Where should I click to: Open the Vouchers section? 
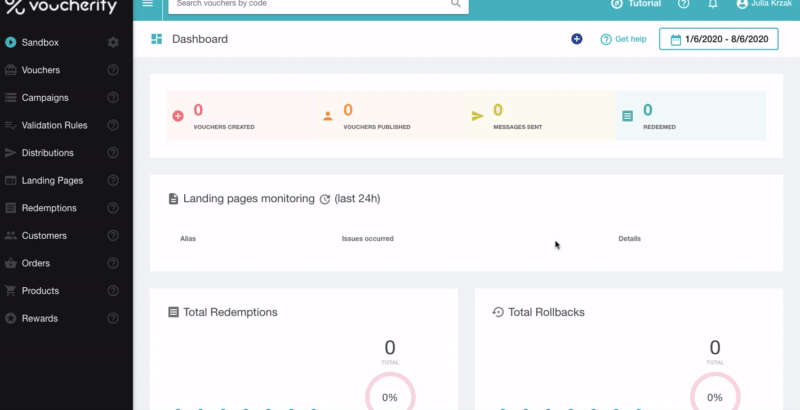(x=41, y=70)
